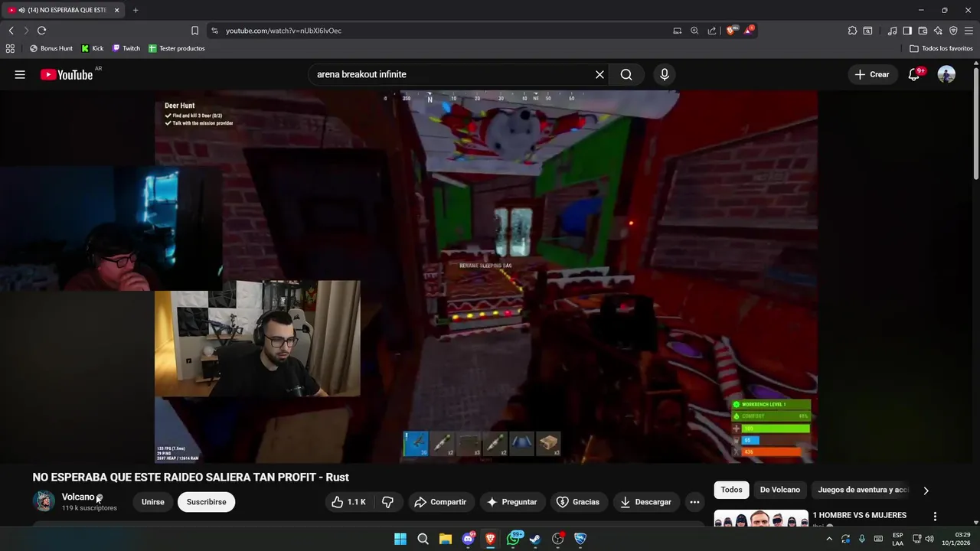980x551 pixels.
Task: Open WhatsApp from the taskbar
Action: [514, 539]
